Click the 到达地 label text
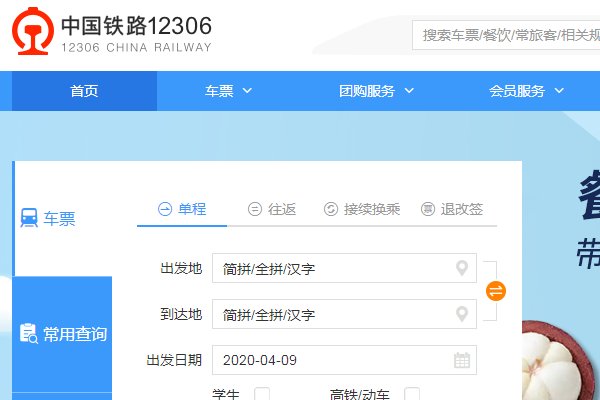Screen dimensions: 600x400 pos(181,314)
